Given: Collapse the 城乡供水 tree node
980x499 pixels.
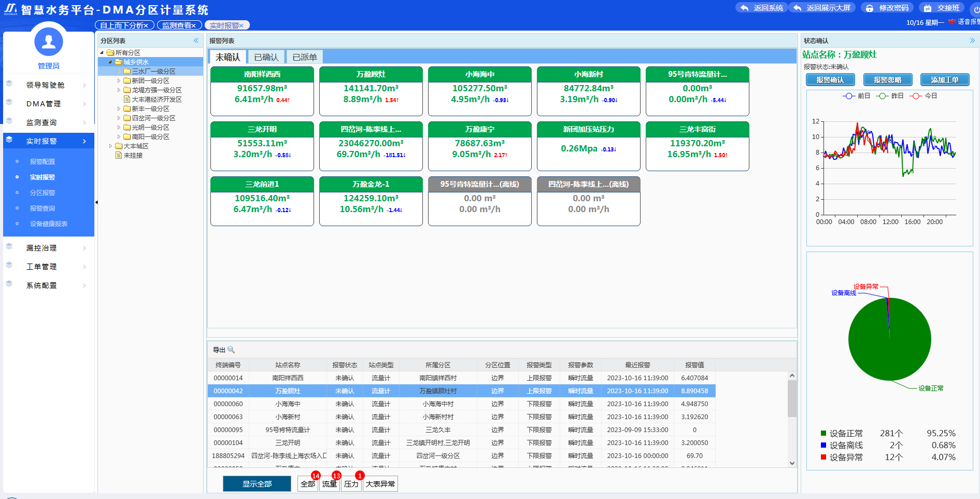Looking at the screenshot, I should (110, 62).
